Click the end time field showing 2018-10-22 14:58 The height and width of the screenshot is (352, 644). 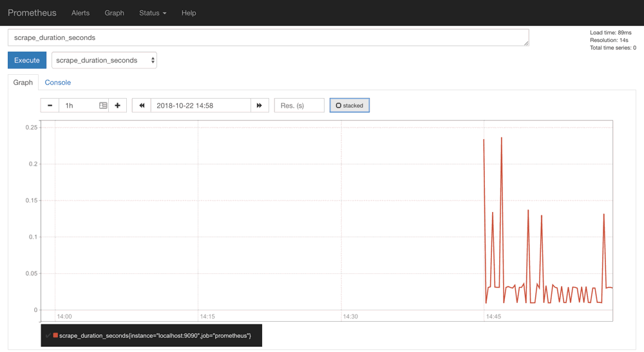pyautogui.click(x=200, y=106)
